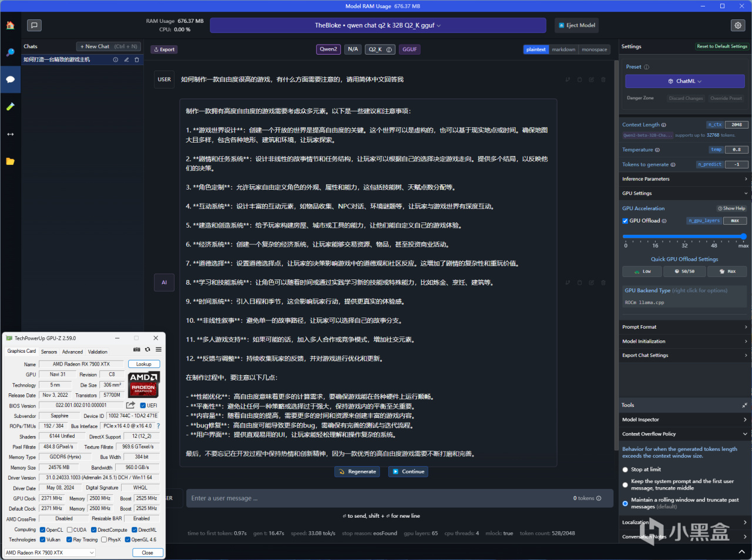Open the Home page from the sidebar
The width and height of the screenshot is (752, 560).
10,25
